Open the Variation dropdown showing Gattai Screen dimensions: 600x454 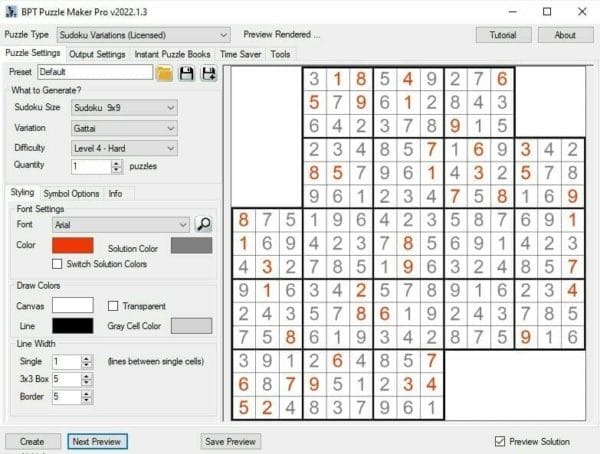click(x=124, y=128)
